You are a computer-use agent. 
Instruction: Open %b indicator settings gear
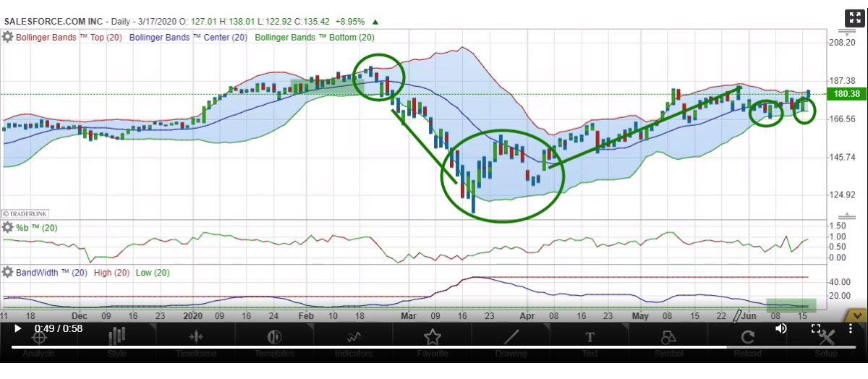[8, 228]
